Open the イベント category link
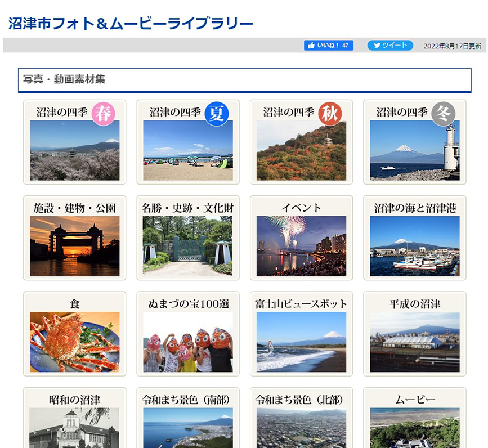488x448 pixels. 301,208
